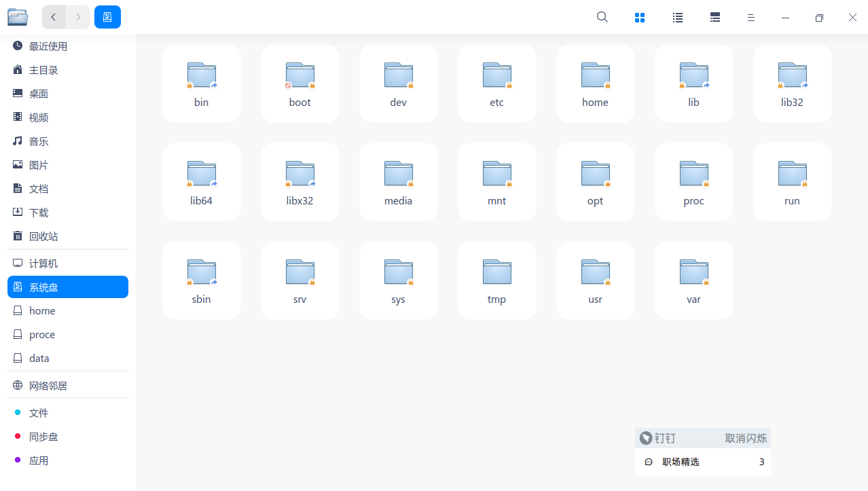868x491 pixels.
Task: Open the media folder
Action: [x=399, y=182]
